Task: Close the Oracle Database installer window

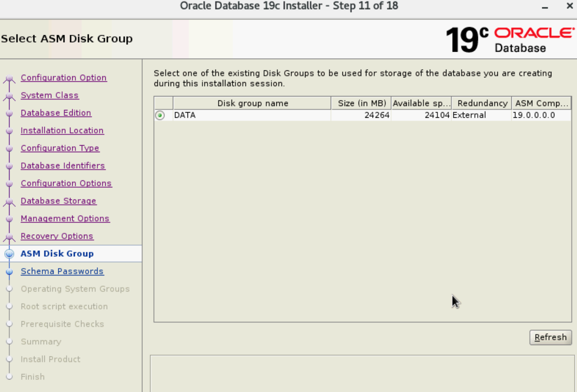Action: coord(570,6)
